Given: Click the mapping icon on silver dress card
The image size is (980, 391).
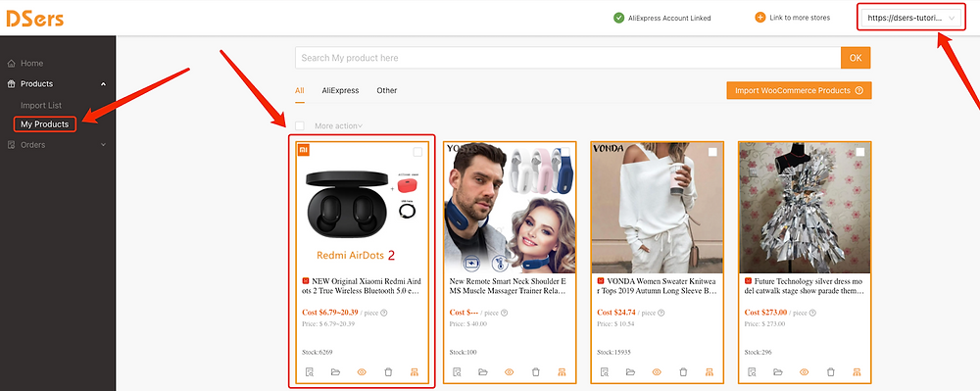Looking at the screenshot, I should tap(857, 371).
